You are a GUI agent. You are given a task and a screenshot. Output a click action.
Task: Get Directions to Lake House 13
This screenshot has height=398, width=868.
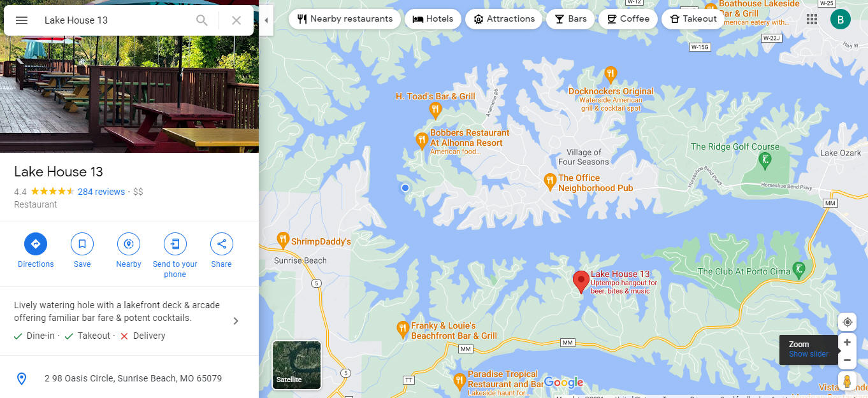[x=36, y=244]
